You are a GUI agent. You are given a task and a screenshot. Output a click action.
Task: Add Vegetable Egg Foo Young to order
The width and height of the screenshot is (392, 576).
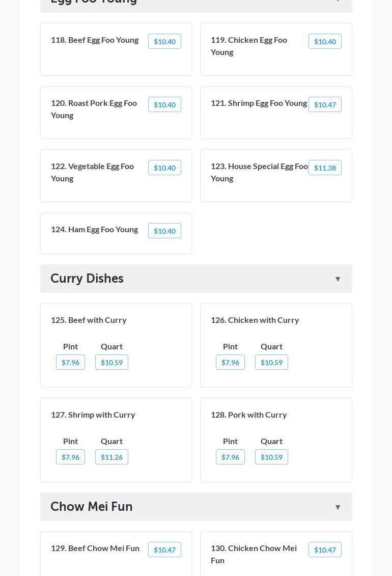(x=164, y=168)
